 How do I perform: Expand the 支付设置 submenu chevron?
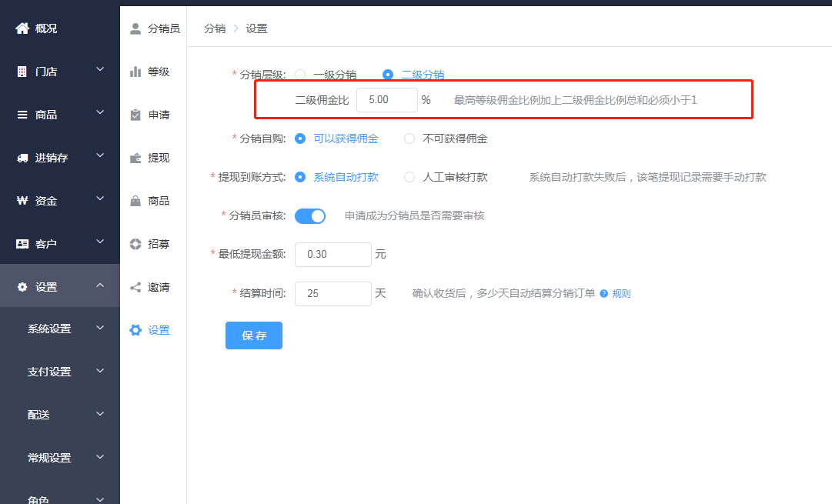point(100,371)
